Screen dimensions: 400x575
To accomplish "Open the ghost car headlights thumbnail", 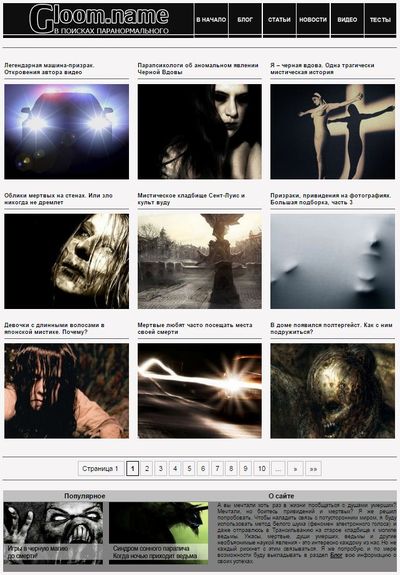I will (66, 132).
